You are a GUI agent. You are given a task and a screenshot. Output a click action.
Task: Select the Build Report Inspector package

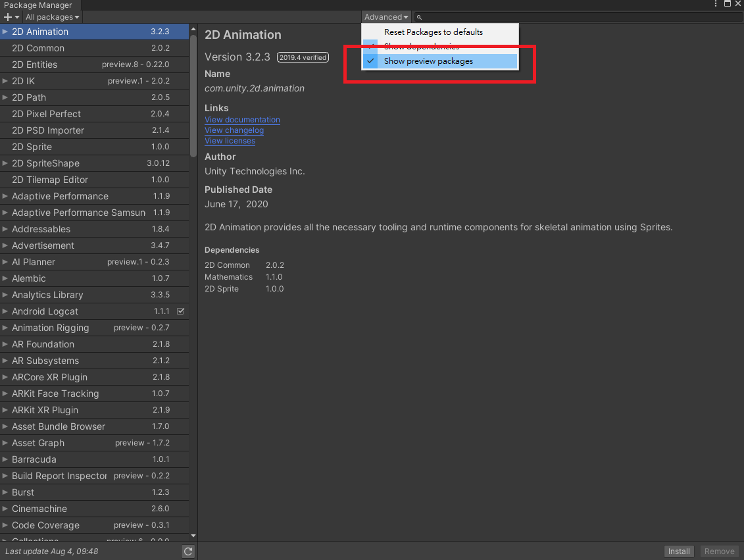[x=95, y=476]
